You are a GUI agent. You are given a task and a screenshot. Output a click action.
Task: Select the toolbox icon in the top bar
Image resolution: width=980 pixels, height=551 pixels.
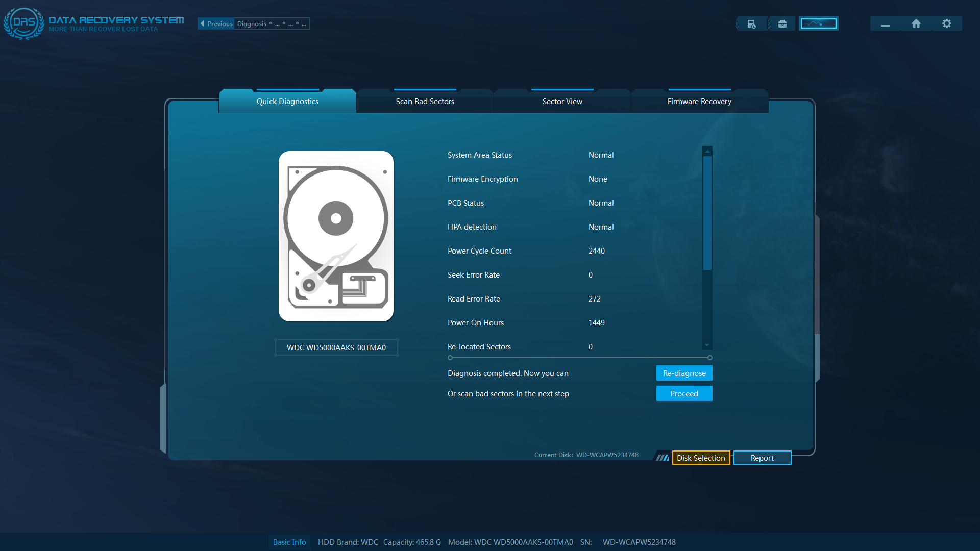(782, 23)
